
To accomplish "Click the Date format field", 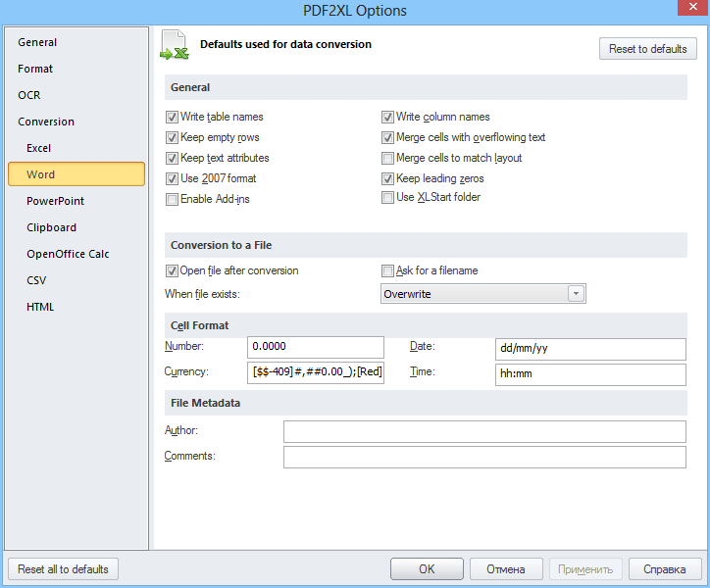I will click(590, 349).
